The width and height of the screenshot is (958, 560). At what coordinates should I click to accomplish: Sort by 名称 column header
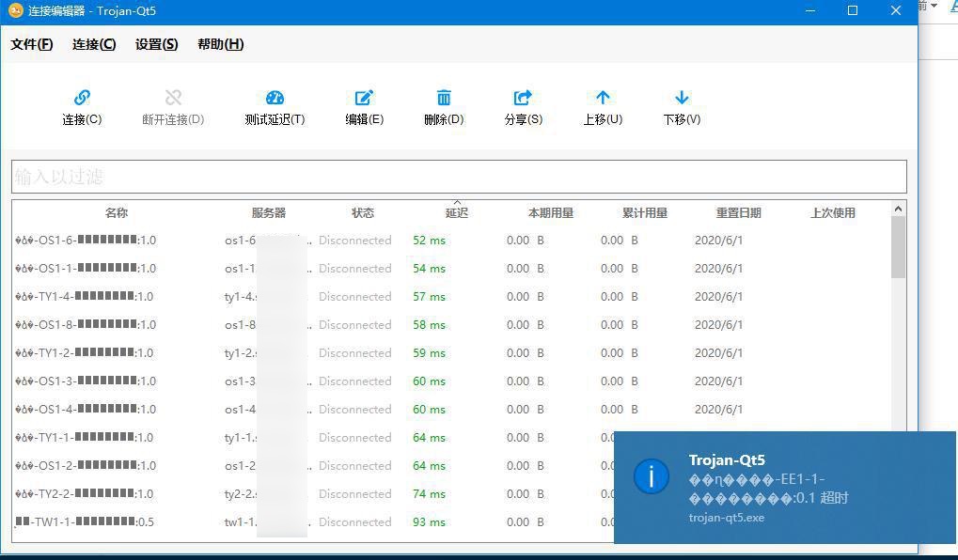(116, 212)
